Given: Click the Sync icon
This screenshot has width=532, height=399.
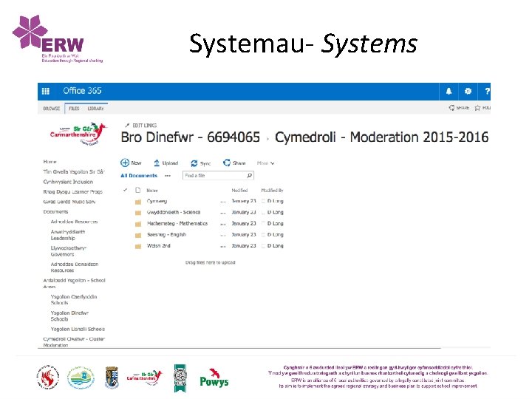Looking at the screenshot, I should pos(194,163).
